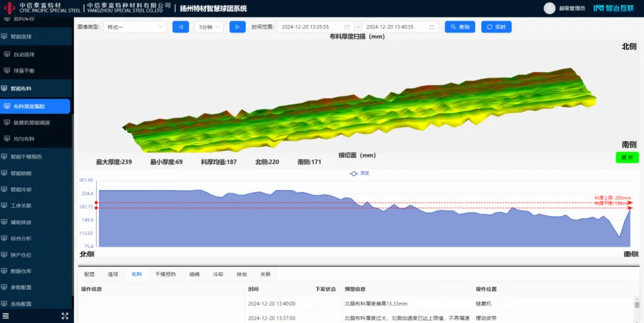Open calendar icon of end time field
644x323 pixels.
click(x=432, y=27)
